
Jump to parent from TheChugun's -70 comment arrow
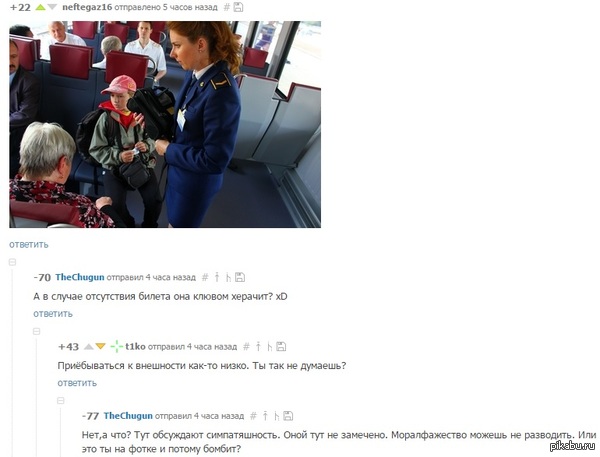pyautogui.click(x=217, y=277)
